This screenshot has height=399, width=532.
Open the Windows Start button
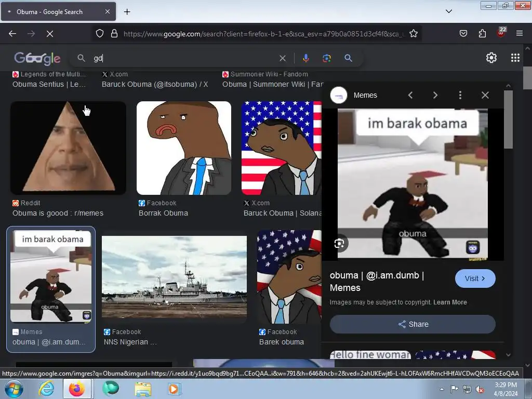(x=14, y=389)
